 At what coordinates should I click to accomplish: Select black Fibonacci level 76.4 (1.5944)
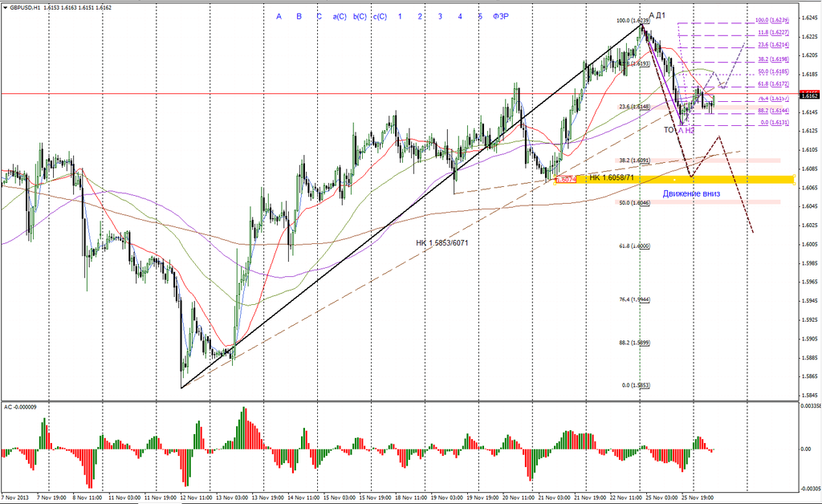click(x=634, y=299)
